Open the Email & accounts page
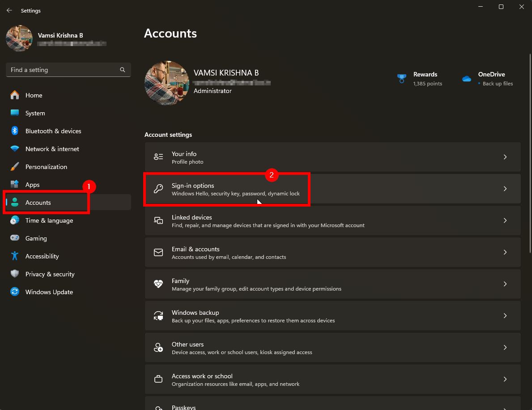This screenshot has width=532, height=410. (x=332, y=252)
